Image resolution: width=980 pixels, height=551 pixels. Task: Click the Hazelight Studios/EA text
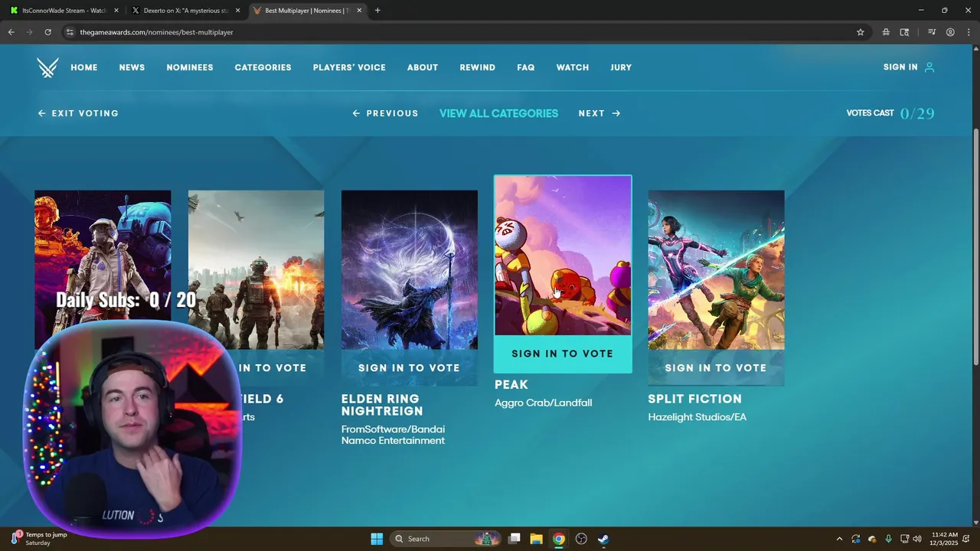pos(697,417)
